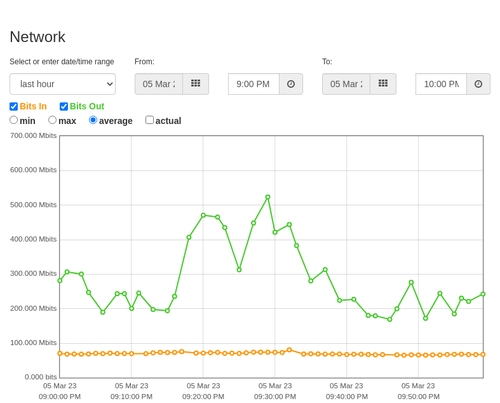Open the To time clock icon
This screenshot has height=403, width=500.
pyautogui.click(x=478, y=84)
